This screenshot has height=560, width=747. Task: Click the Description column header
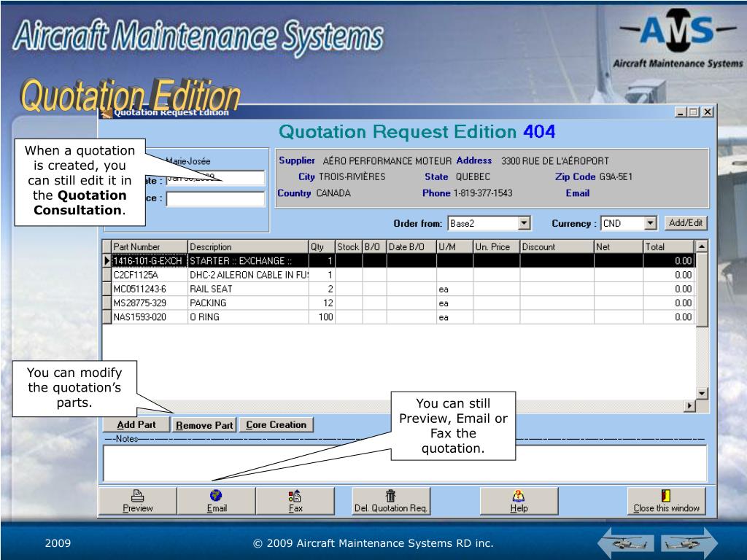coord(248,246)
